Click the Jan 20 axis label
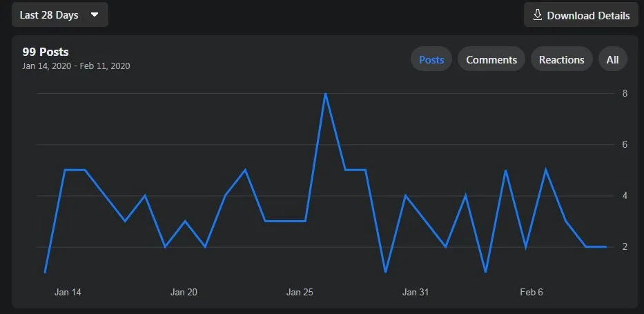 pos(184,292)
